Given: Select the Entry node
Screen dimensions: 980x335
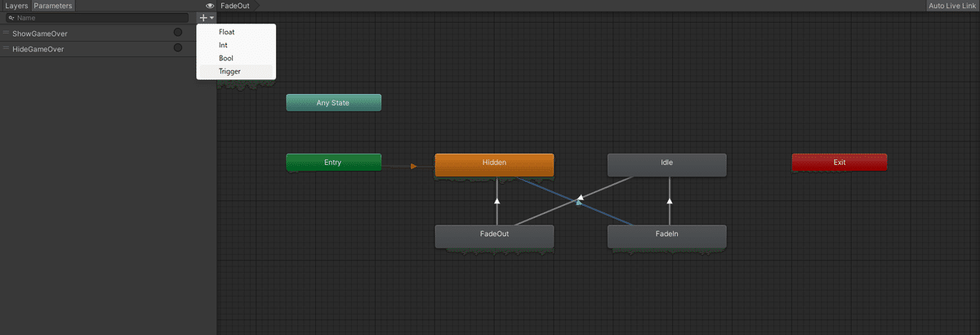Looking at the screenshot, I should [333, 162].
